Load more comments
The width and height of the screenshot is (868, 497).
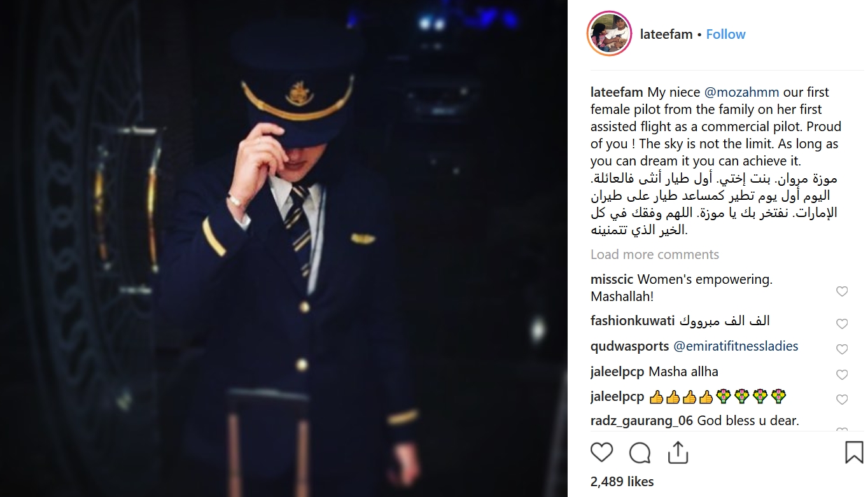(x=655, y=255)
